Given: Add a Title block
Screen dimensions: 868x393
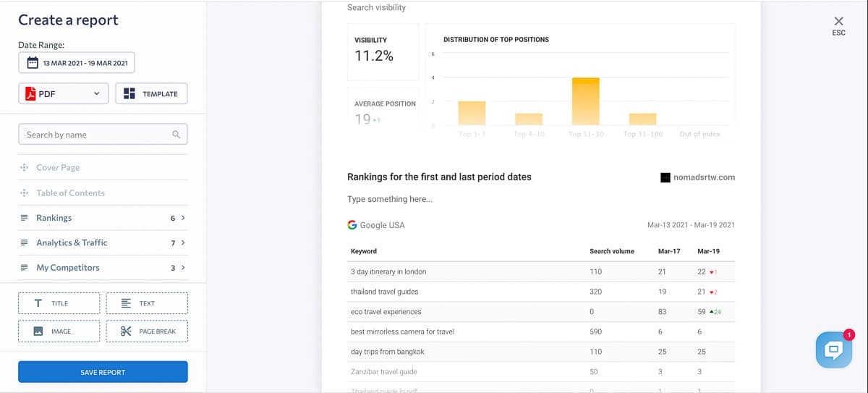Looking at the screenshot, I should pos(59,303).
